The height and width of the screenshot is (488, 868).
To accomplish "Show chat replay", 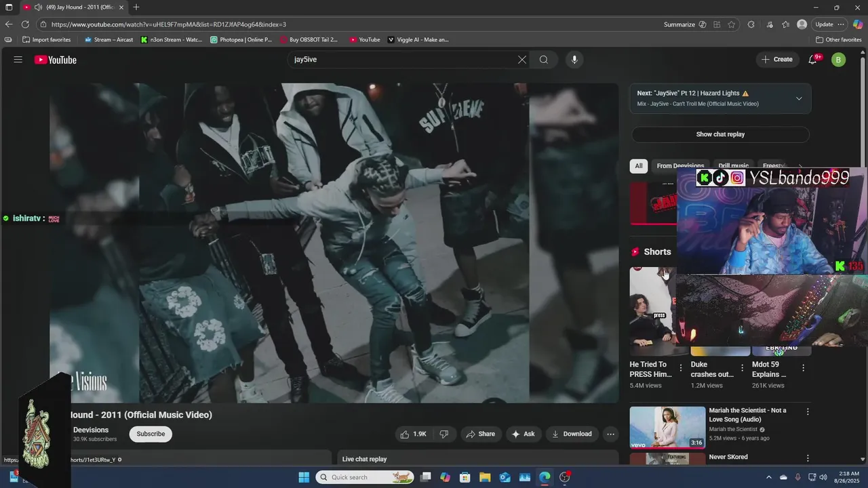I will (720, 134).
